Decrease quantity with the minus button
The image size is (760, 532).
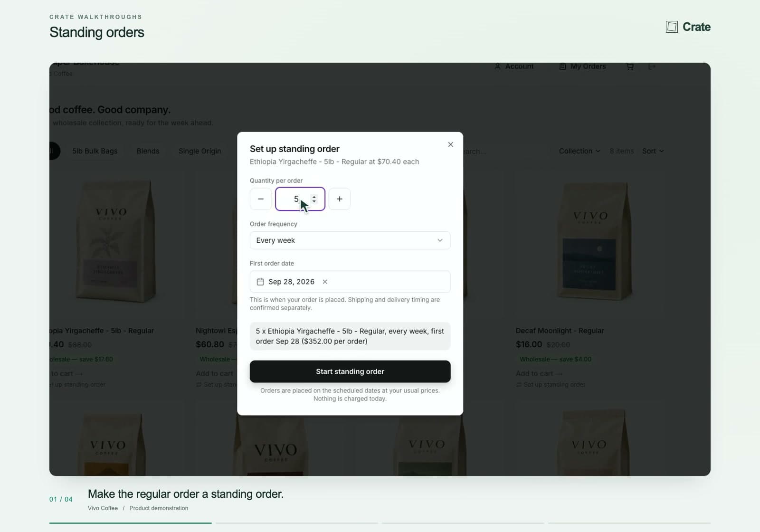click(x=261, y=199)
